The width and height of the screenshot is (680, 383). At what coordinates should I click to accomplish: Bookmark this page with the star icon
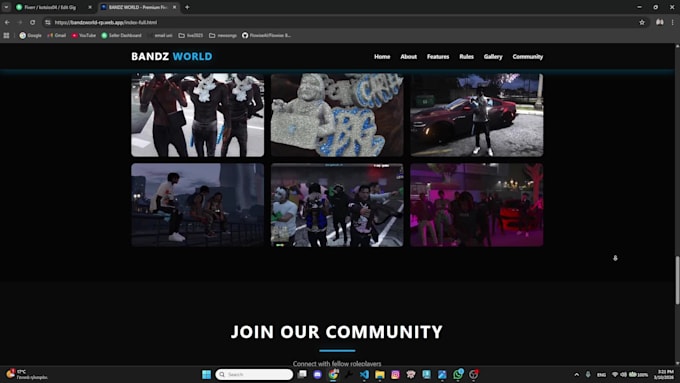click(x=642, y=22)
